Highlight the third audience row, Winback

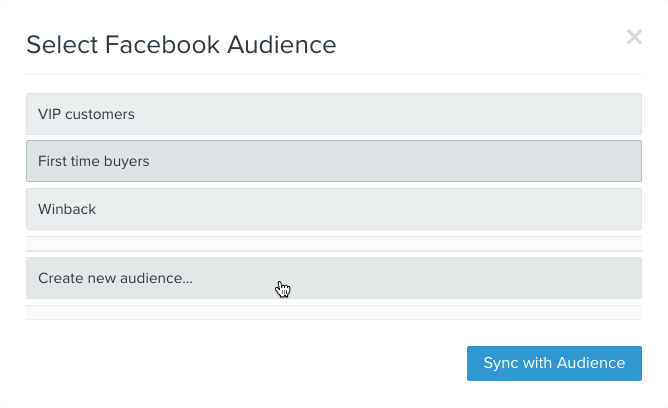[x=333, y=209]
